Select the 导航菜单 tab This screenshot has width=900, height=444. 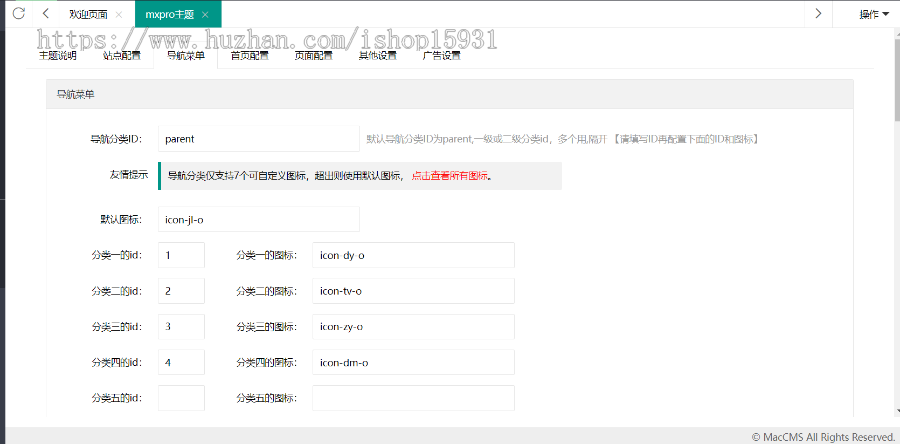pyautogui.click(x=185, y=56)
